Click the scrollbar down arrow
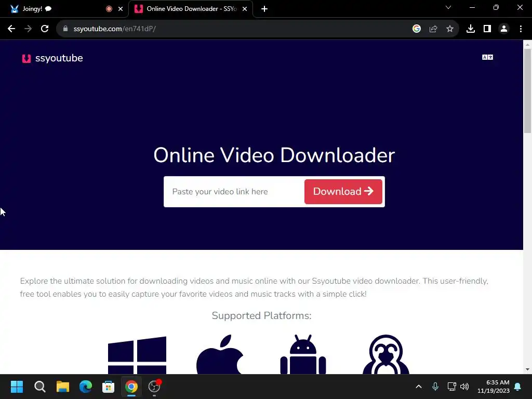Screen dimensions: 532x399 [527, 369]
